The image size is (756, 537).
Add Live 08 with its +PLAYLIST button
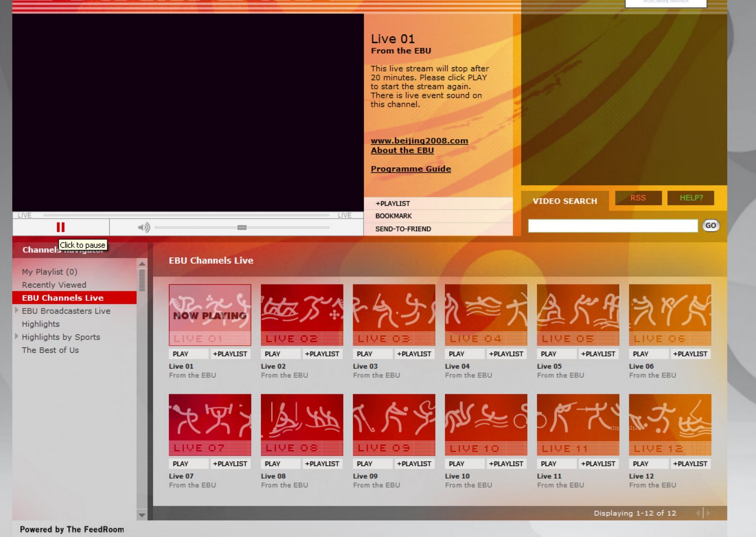pos(322,464)
